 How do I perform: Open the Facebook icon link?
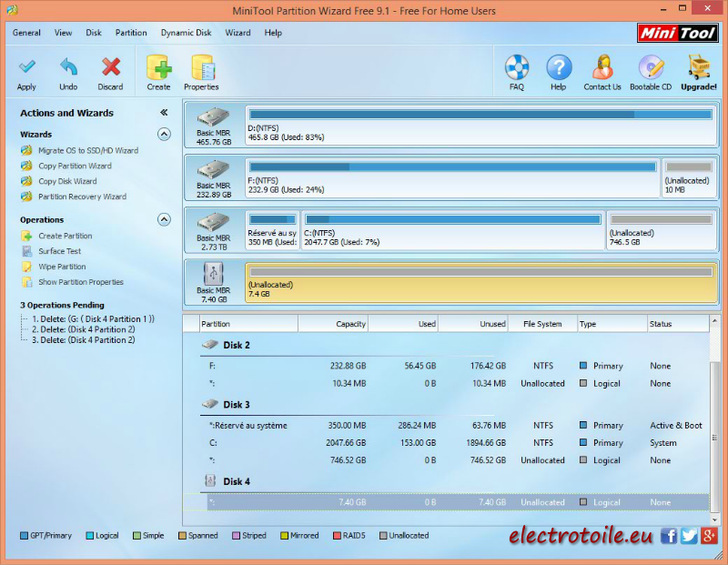click(669, 536)
